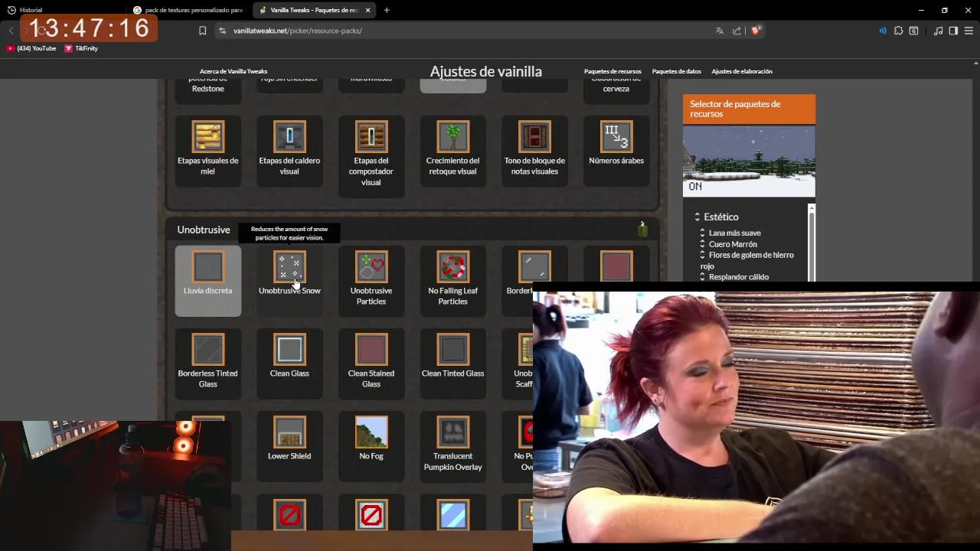Toggle the Clean Tinted Glass pack

[x=452, y=364]
